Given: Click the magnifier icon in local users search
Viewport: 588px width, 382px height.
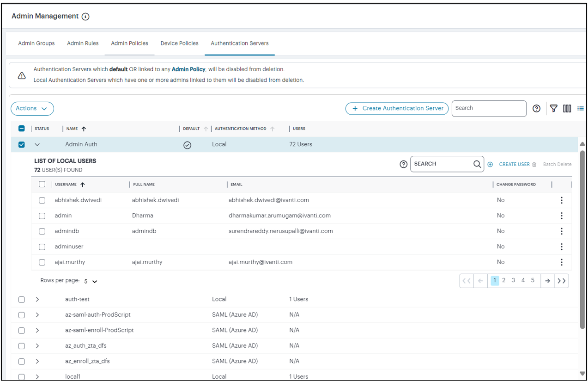Looking at the screenshot, I should coord(477,164).
